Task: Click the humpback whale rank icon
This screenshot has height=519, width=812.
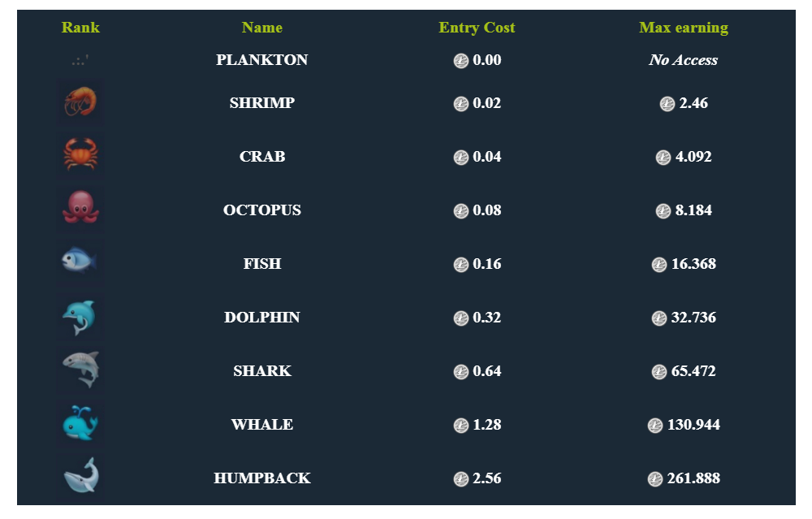Action: (80, 477)
